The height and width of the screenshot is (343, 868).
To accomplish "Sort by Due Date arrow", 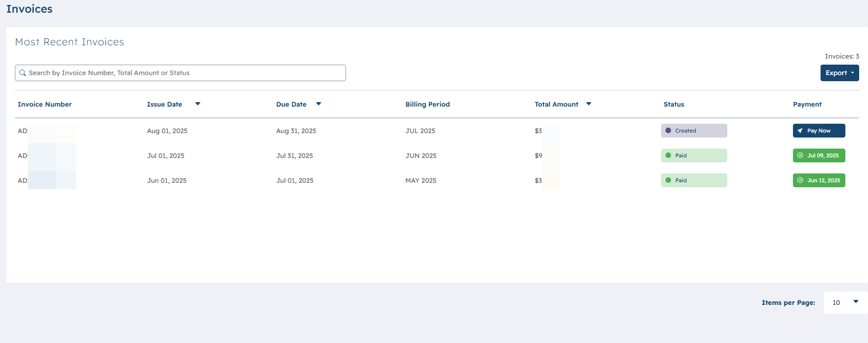I will pos(318,104).
